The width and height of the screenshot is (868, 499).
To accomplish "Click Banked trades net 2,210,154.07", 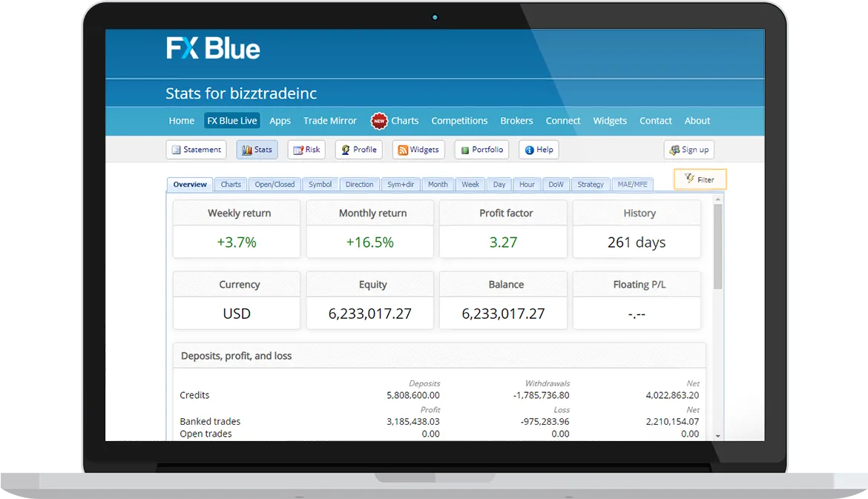I will 672,421.
